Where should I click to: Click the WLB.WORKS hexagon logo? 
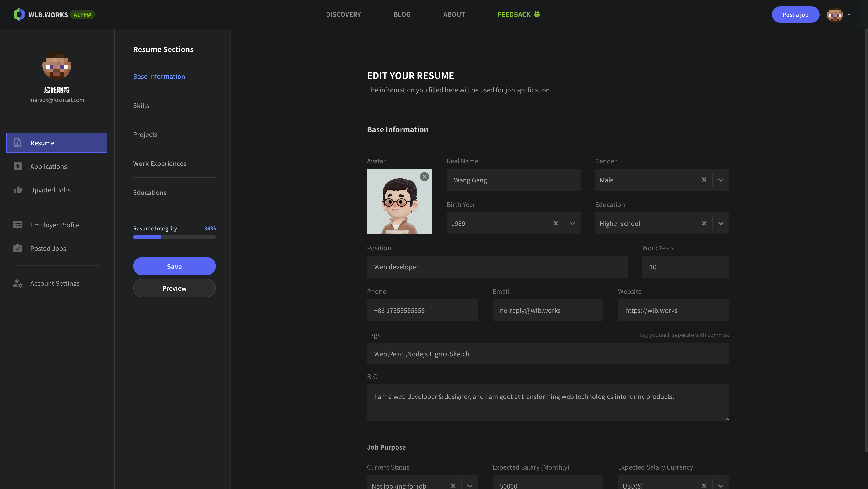click(x=19, y=14)
